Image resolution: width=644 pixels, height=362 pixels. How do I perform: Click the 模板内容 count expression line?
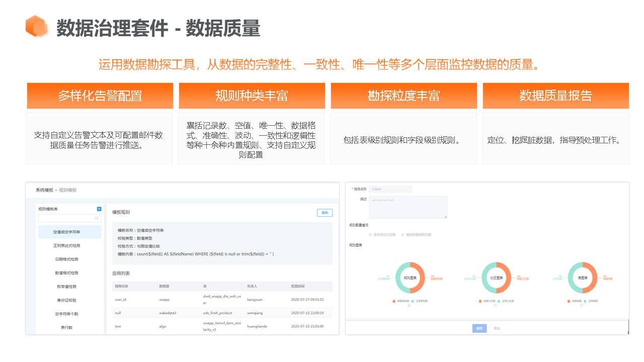coord(196,254)
